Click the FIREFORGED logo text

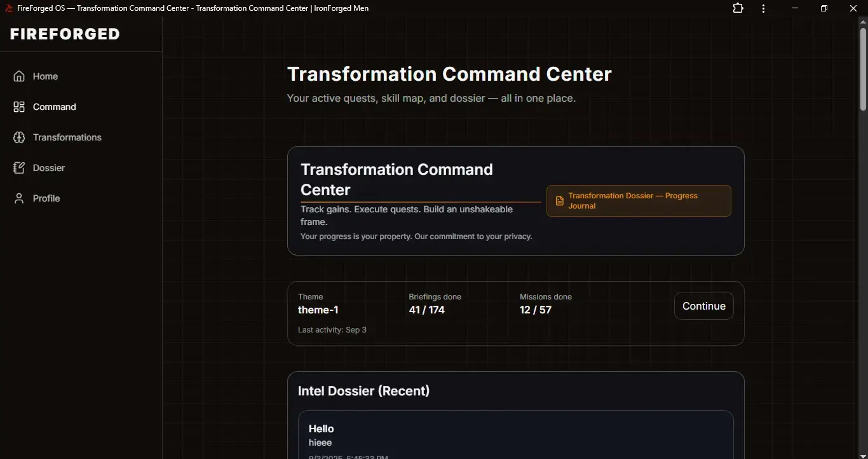65,34
